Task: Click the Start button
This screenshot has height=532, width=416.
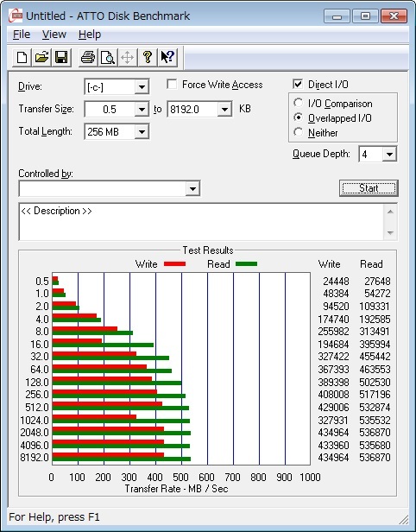Action: click(x=369, y=188)
